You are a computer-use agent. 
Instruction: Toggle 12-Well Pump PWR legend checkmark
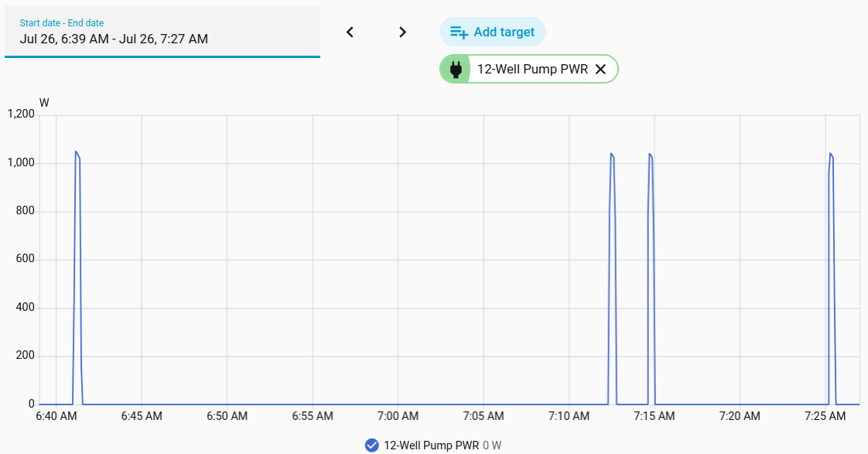[372, 445]
